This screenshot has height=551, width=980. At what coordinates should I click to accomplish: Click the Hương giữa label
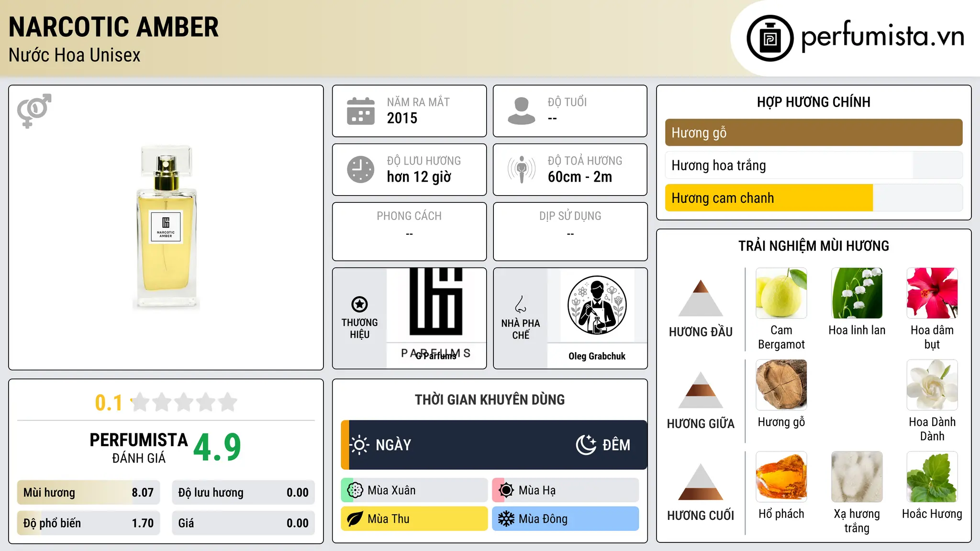coord(701,423)
